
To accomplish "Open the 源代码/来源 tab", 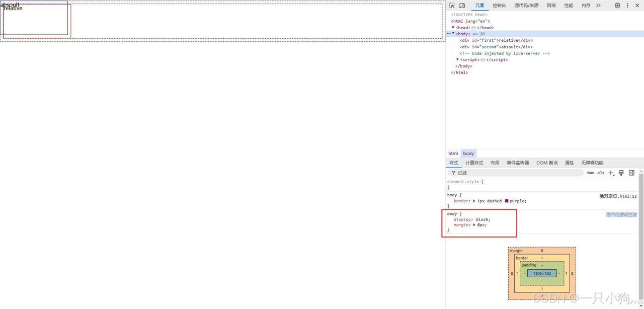I will (x=526, y=6).
